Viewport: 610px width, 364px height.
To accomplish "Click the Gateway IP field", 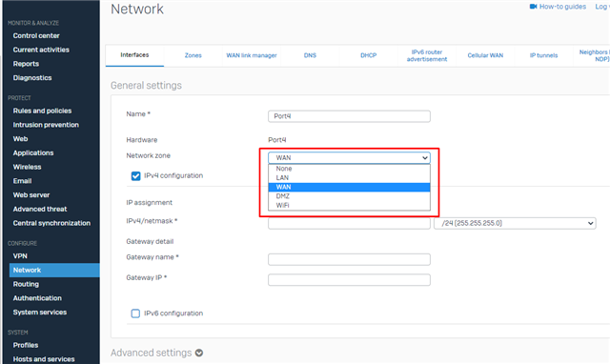I will pyautogui.click(x=349, y=279).
